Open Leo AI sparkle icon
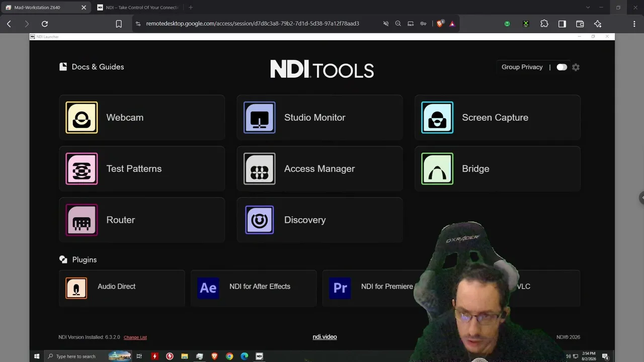Viewport: 644px width, 362px height. click(598, 24)
